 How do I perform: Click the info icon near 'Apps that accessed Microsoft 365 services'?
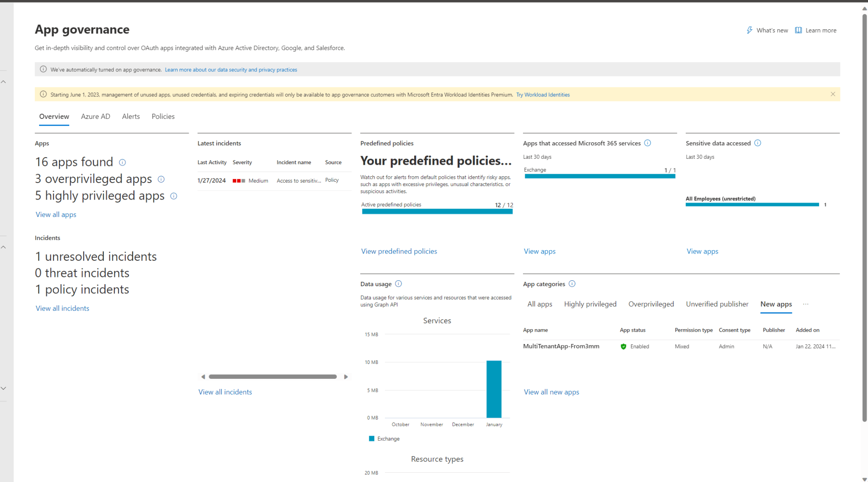click(x=647, y=143)
